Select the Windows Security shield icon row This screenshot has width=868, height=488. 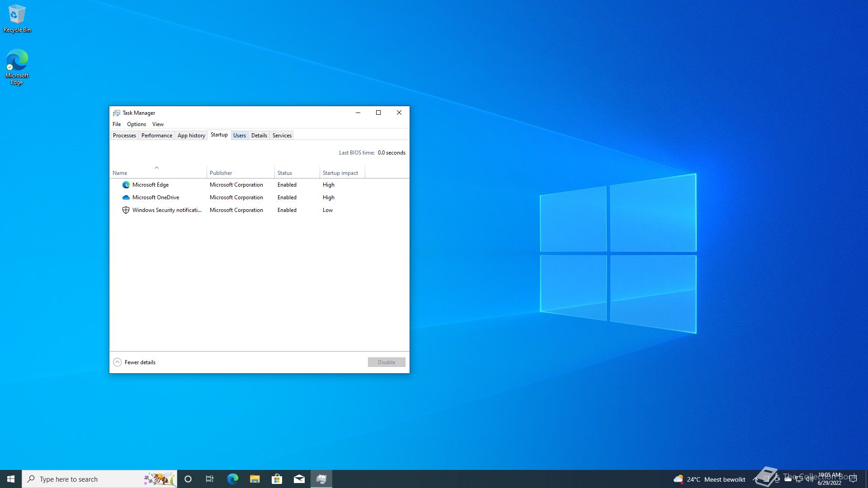126,210
